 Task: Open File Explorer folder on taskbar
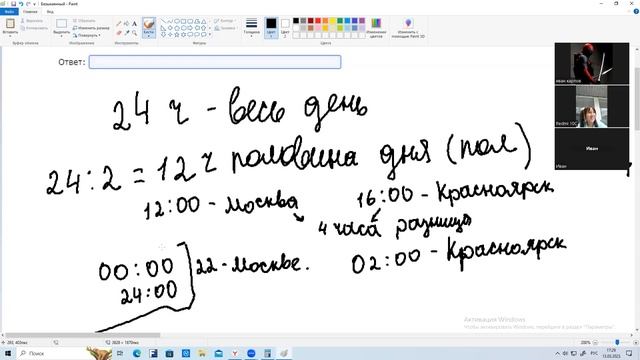(202, 353)
